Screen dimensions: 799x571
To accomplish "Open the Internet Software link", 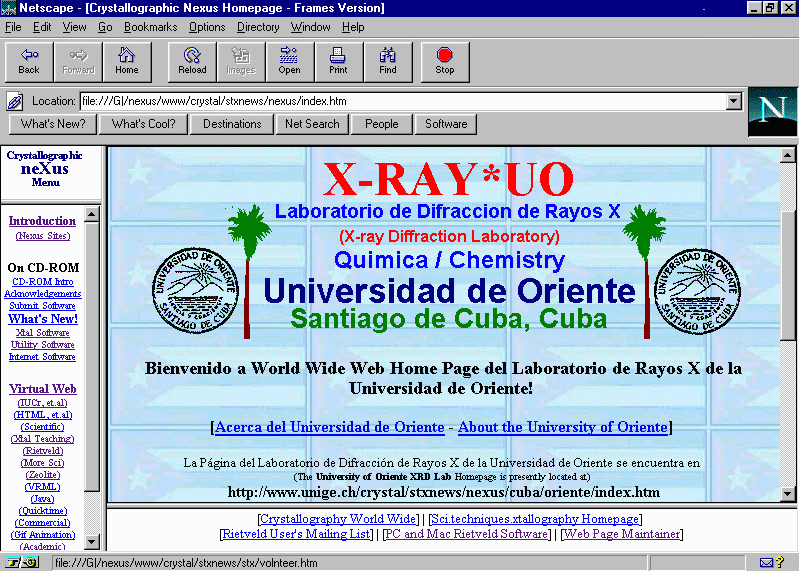I will point(42,357).
